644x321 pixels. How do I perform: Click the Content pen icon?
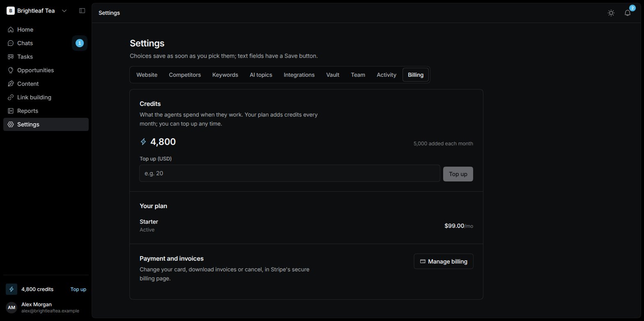[11, 84]
